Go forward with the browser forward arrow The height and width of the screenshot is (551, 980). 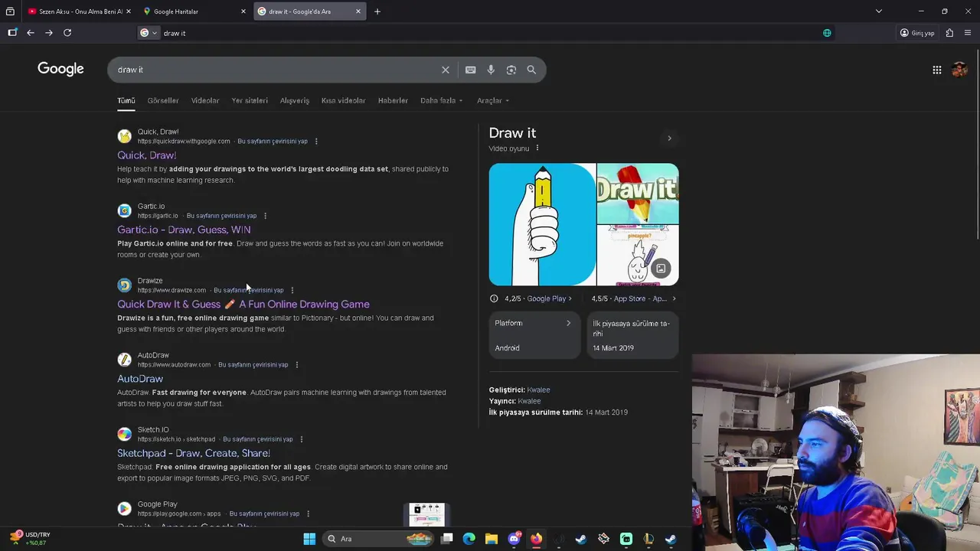(48, 33)
